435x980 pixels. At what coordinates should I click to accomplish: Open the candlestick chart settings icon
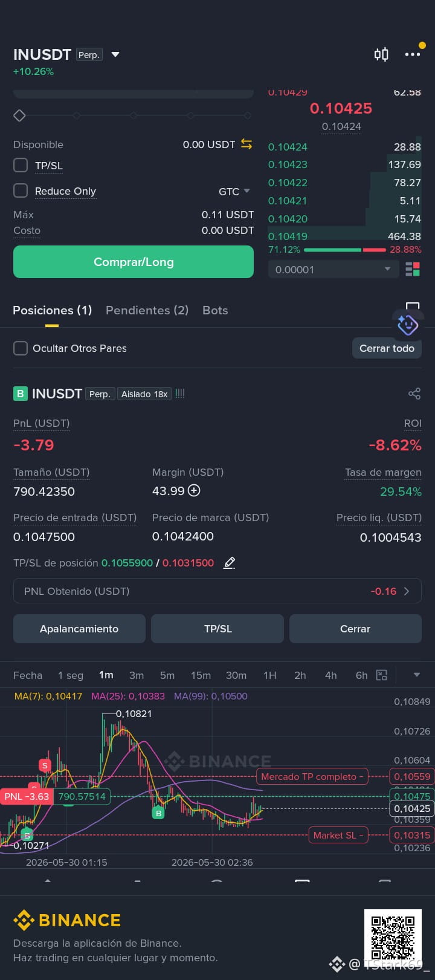pos(381,55)
